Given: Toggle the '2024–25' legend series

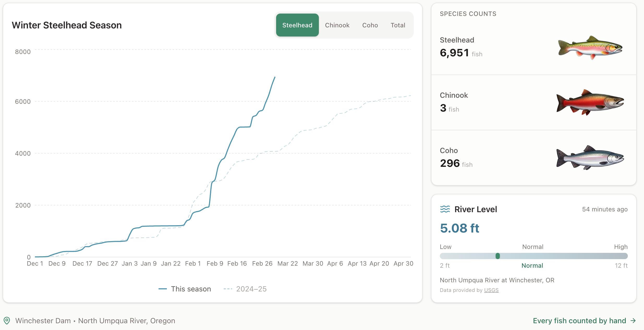Looking at the screenshot, I should (x=251, y=289).
